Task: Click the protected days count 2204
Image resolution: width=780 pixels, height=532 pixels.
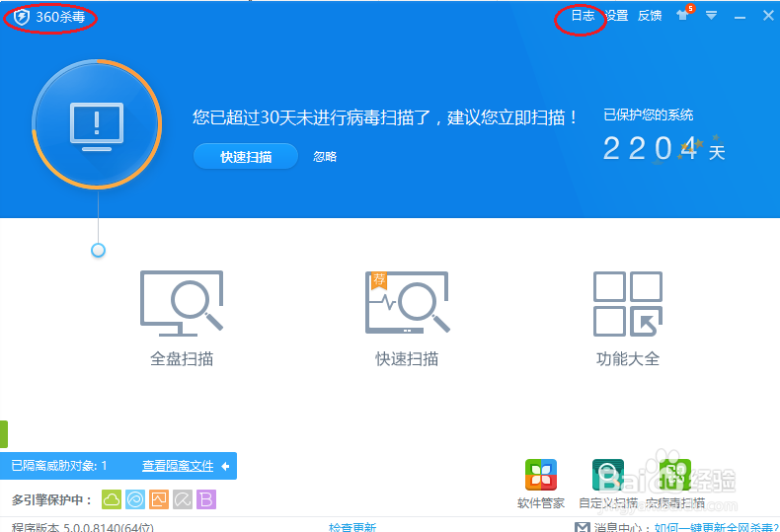Action: (651, 149)
